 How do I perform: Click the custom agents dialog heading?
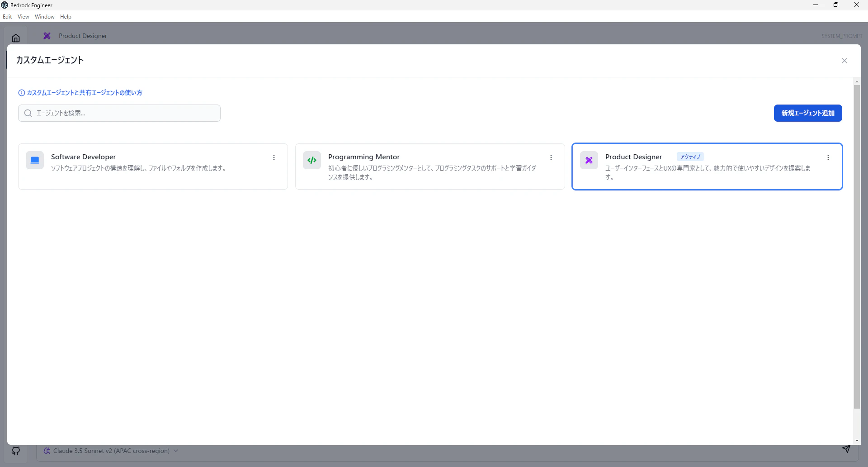50,60
